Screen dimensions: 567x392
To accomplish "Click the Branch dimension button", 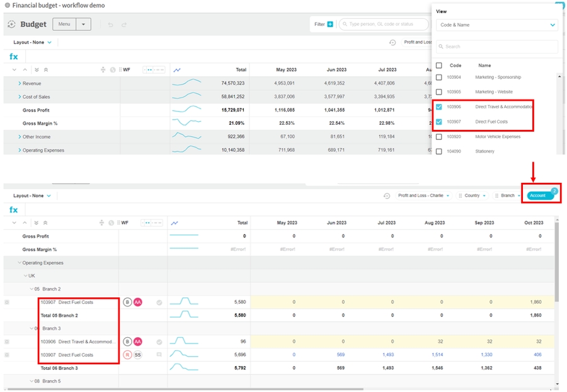I will pyautogui.click(x=508, y=196).
